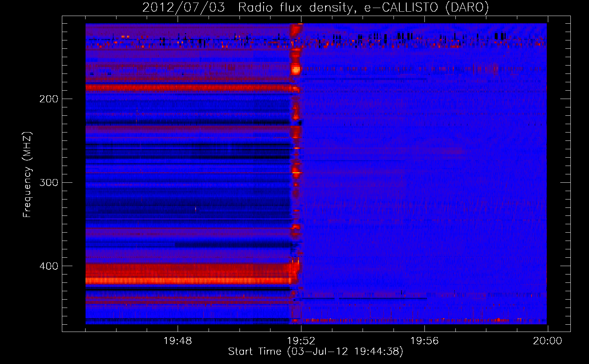Click the '19:48' time tick label
This screenshot has width=589, height=364.
(178, 341)
